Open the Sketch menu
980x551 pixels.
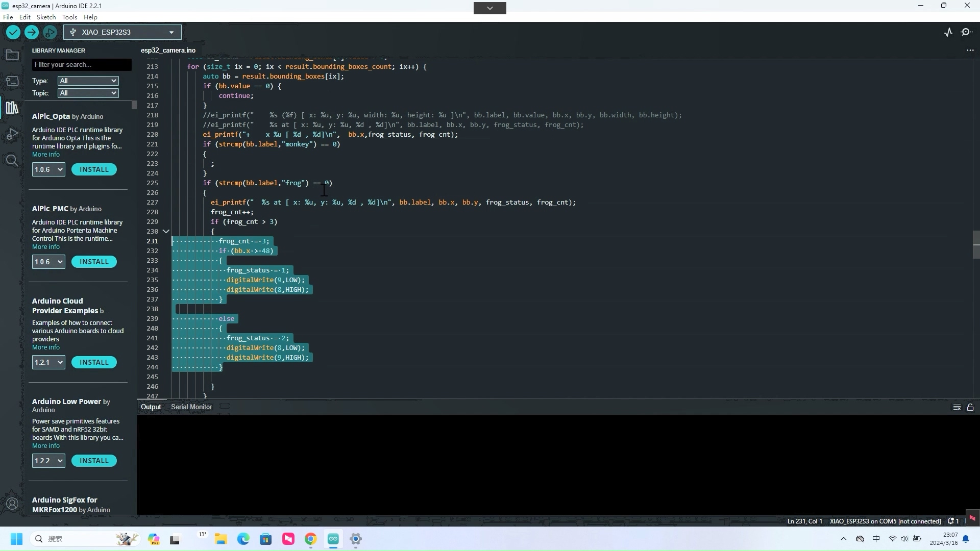point(46,17)
